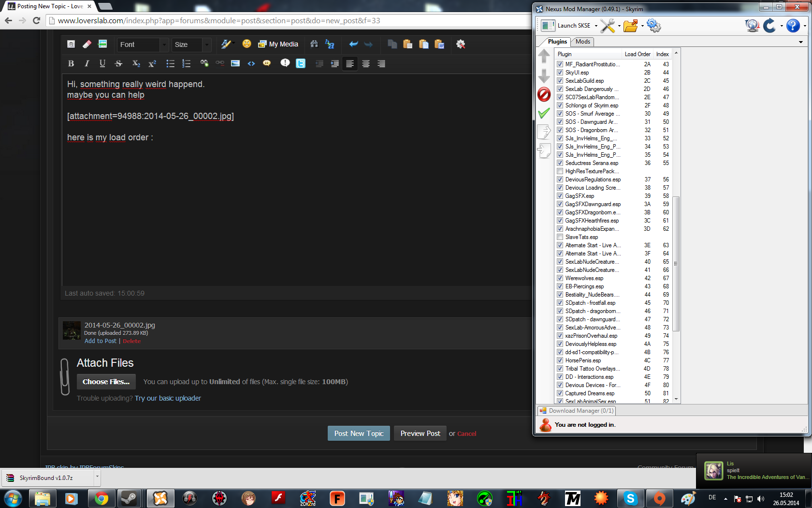
Task: Open the Size dropdown in the editor
Action: pos(191,45)
